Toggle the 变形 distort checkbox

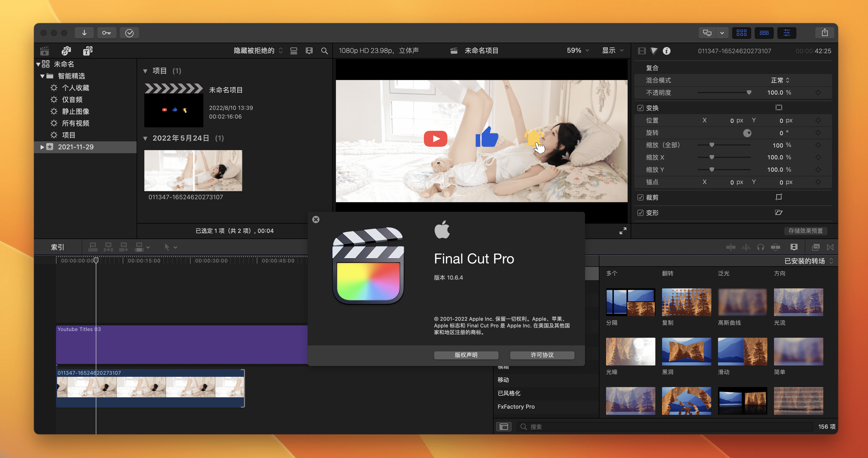tap(640, 213)
